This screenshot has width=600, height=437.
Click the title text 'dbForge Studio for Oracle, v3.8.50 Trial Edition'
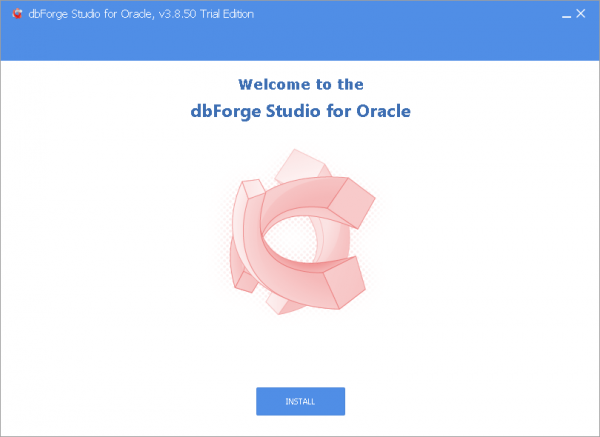click(x=141, y=14)
